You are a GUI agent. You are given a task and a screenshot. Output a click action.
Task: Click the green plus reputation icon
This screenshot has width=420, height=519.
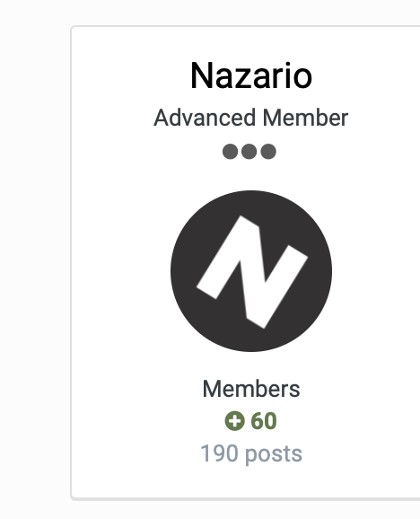point(234,421)
